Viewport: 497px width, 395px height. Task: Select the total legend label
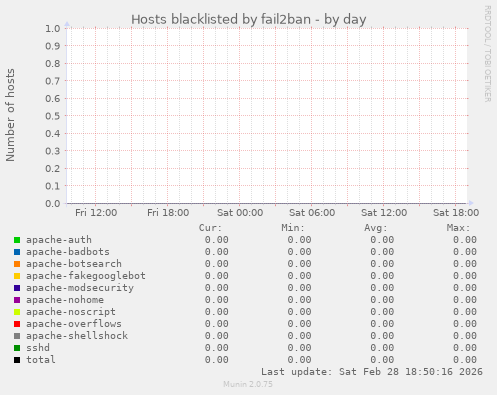[41, 360]
